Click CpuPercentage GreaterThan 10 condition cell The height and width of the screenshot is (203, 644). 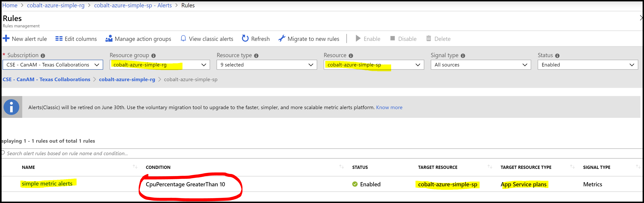185,184
